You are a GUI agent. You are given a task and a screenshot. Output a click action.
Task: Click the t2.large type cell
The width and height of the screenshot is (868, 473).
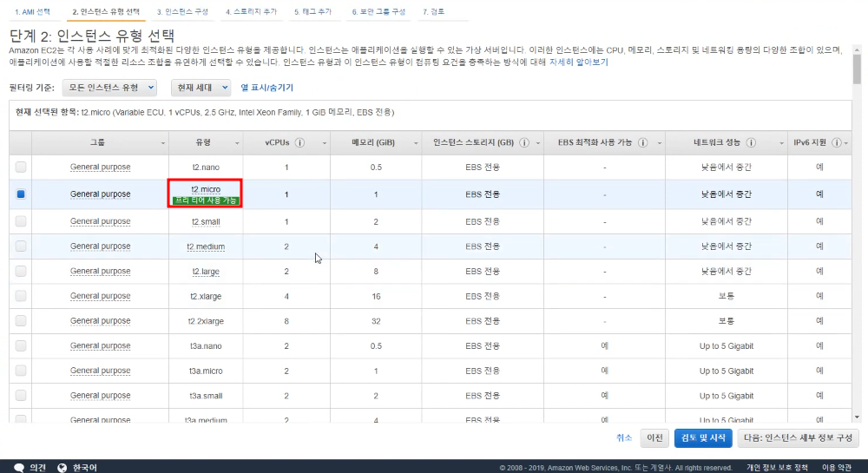[206, 271]
